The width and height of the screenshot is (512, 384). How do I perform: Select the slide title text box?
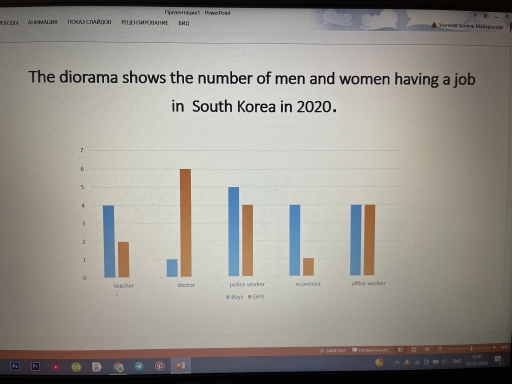pyautogui.click(x=252, y=92)
